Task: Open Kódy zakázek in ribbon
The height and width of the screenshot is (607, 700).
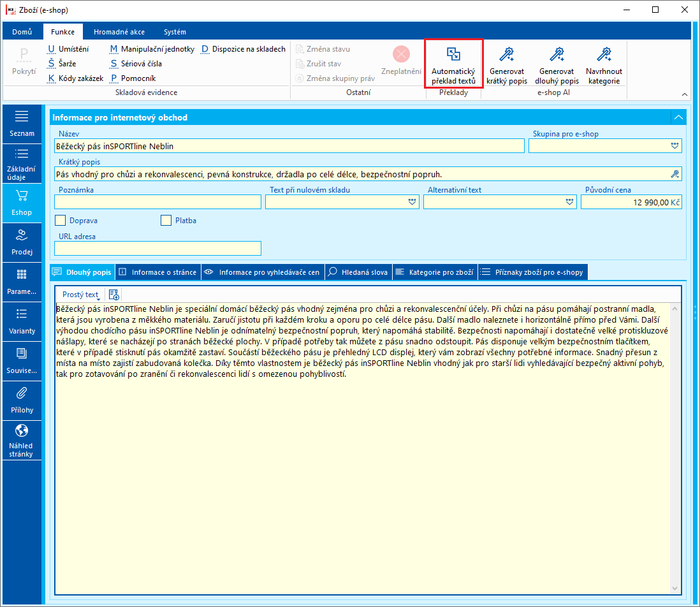Action: [x=75, y=78]
